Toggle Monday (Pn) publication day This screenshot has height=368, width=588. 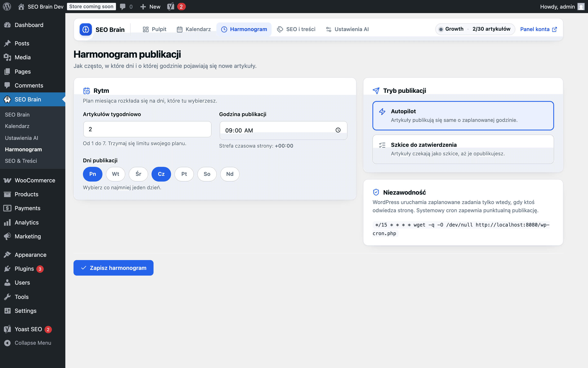(92, 174)
